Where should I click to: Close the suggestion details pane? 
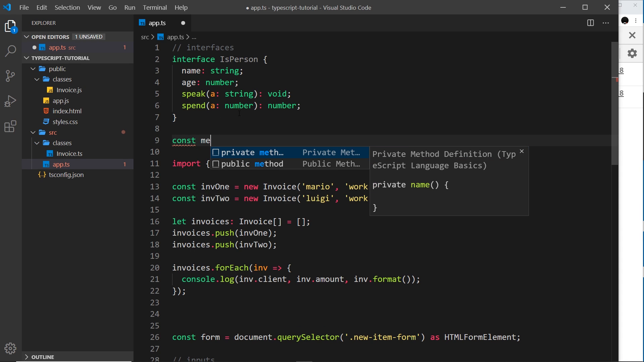tap(522, 152)
